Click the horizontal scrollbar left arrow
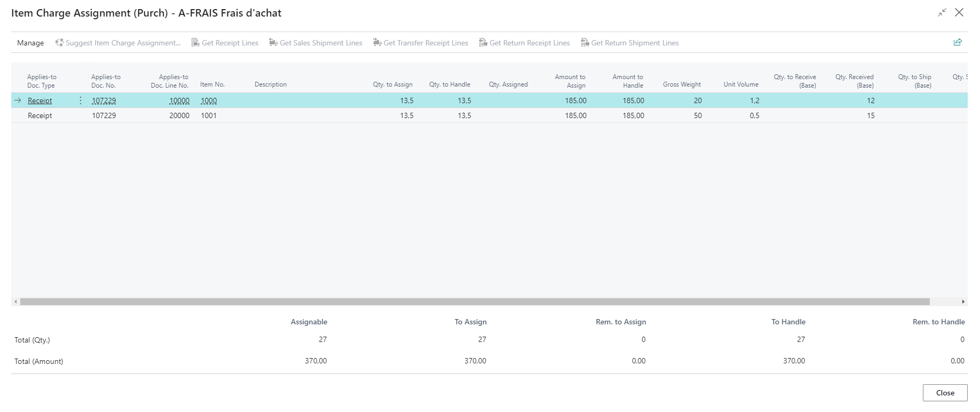Screen dimensions: 980x412 coord(15,302)
